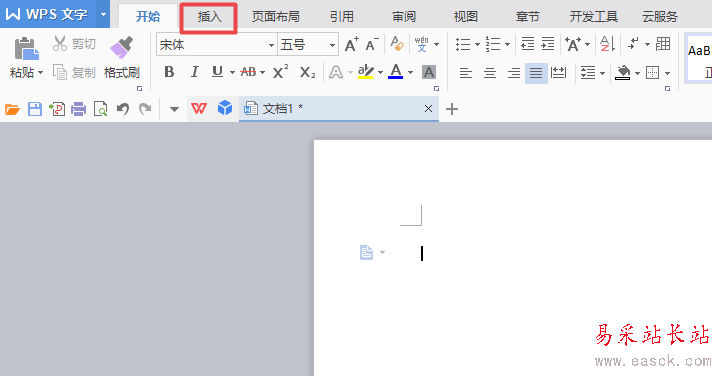Click the text effects outlined A icon
Screen dimensions: 712x376
pos(336,72)
